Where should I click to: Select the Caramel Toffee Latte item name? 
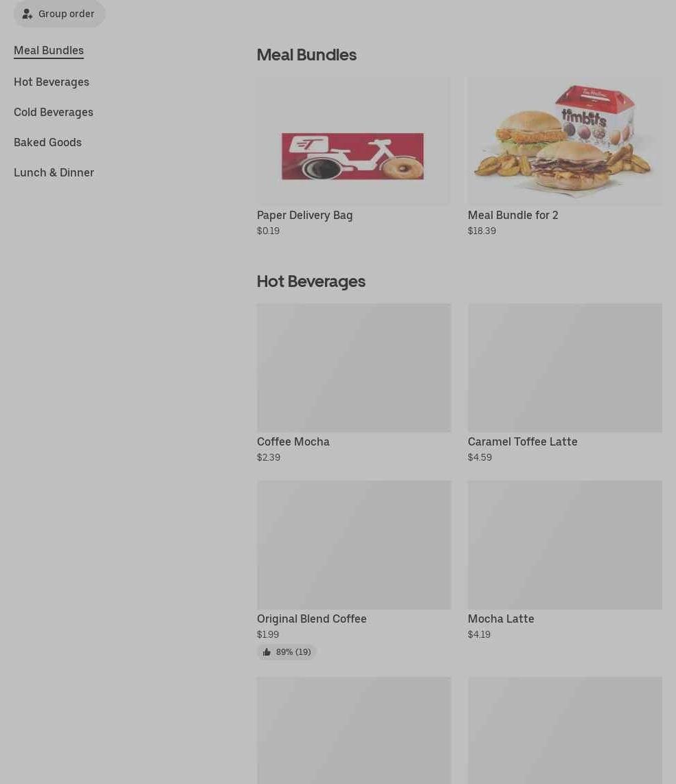(522, 442)
